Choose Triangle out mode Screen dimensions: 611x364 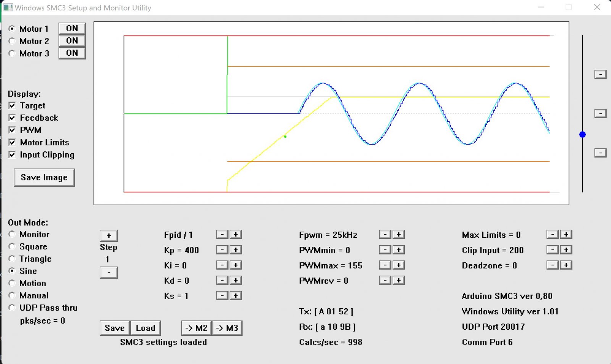pos(12,258)
